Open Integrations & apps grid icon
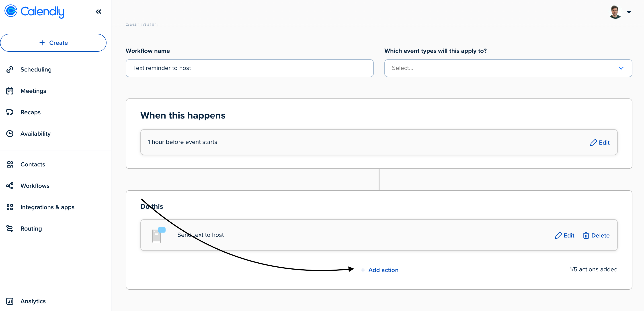Screen dimensions: 644x311 coord(10,207)
